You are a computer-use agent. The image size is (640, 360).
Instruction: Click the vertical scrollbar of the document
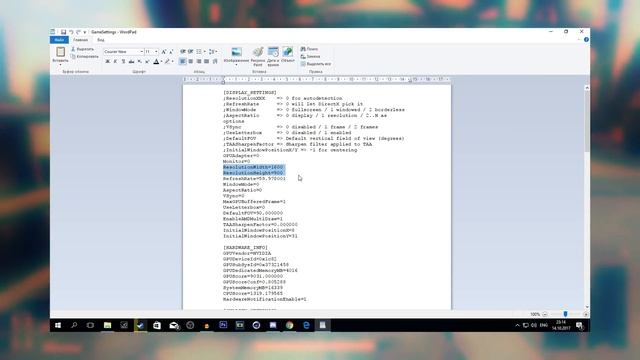587,197
